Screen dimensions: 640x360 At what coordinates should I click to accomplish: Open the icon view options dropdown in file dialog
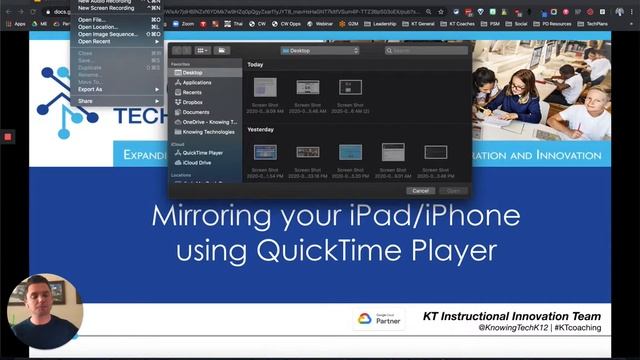tap(202, 51)
